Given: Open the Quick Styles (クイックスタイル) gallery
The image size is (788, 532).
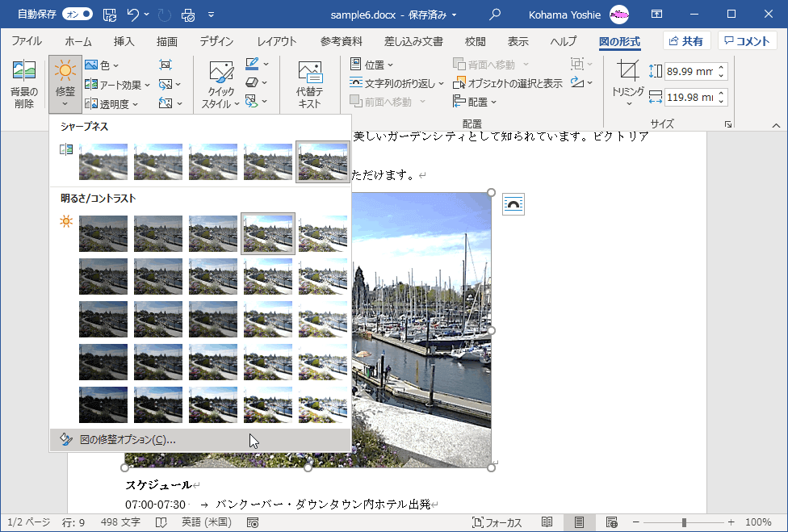Looking at the screenshot, I should [220, 85].
